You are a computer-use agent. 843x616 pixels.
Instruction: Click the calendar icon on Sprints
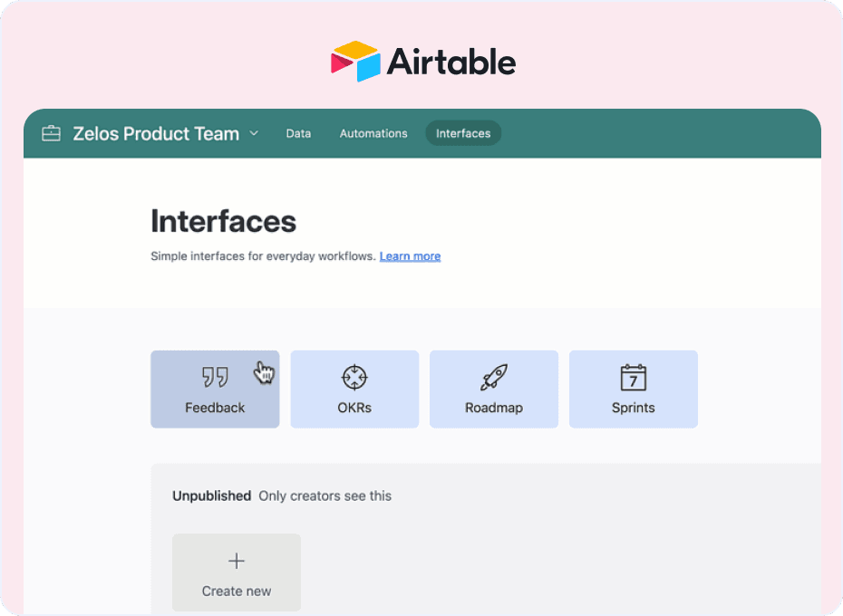click(634, 378)
